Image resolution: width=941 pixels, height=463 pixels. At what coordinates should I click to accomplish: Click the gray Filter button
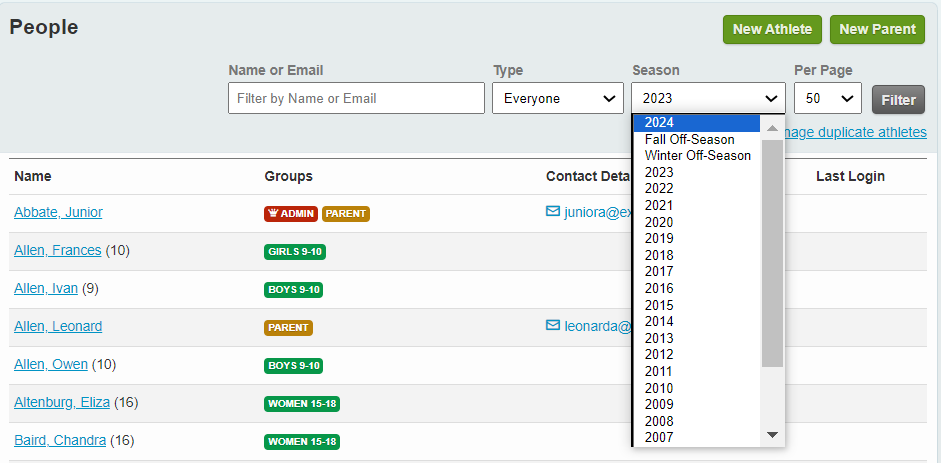[897, 100]
